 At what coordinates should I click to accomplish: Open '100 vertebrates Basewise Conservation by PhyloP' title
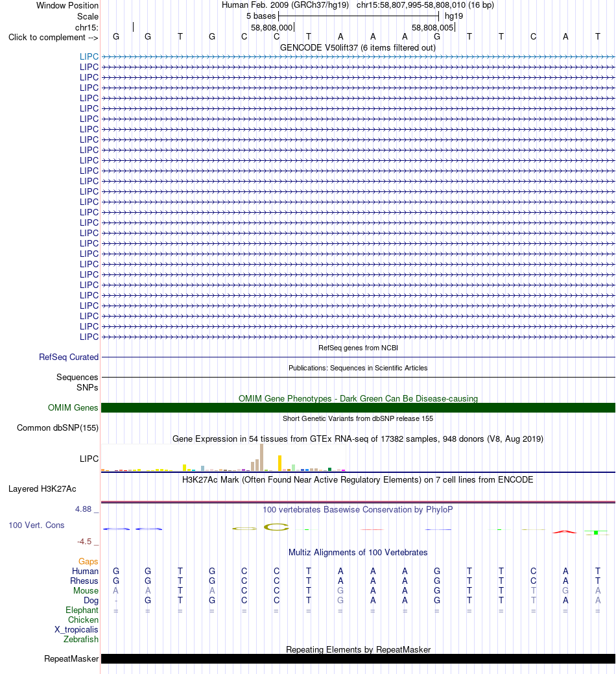[x=358, y=509]
